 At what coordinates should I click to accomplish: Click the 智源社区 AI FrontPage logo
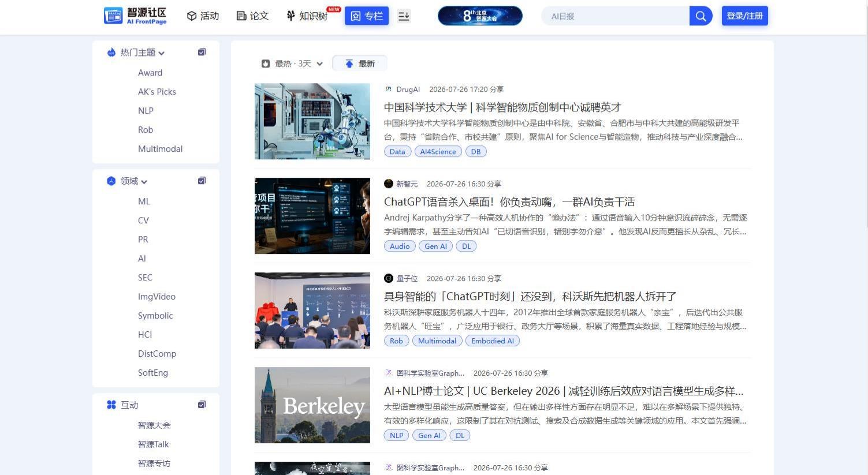(x=135, y=16)
